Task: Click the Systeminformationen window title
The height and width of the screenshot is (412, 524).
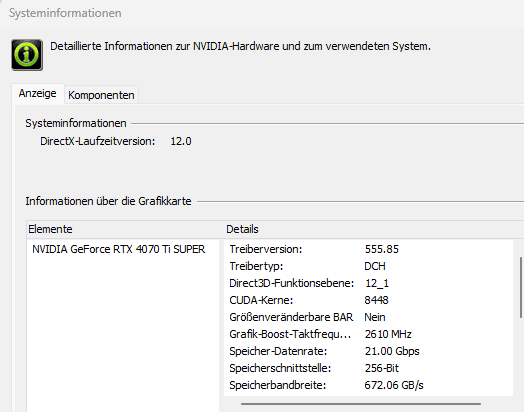Action: point(65,13)
